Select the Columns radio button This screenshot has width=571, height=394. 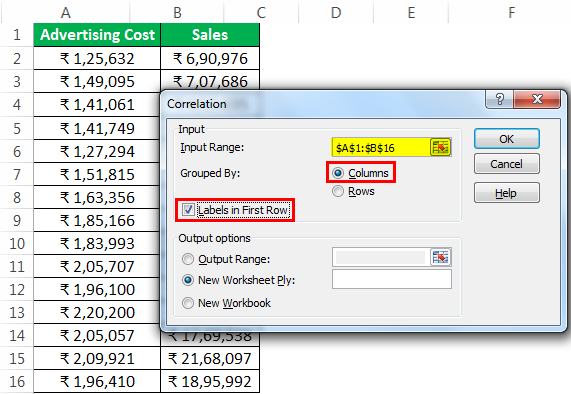[x=338, y=173]
